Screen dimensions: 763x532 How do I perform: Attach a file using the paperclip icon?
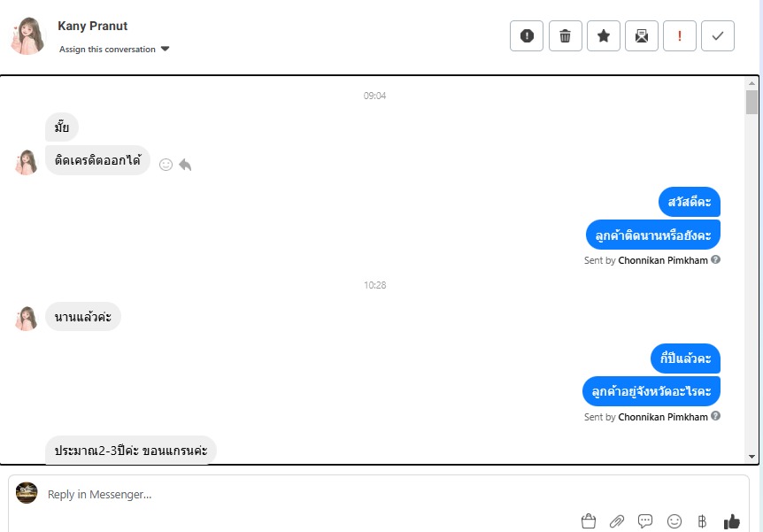tap(617, 521)
